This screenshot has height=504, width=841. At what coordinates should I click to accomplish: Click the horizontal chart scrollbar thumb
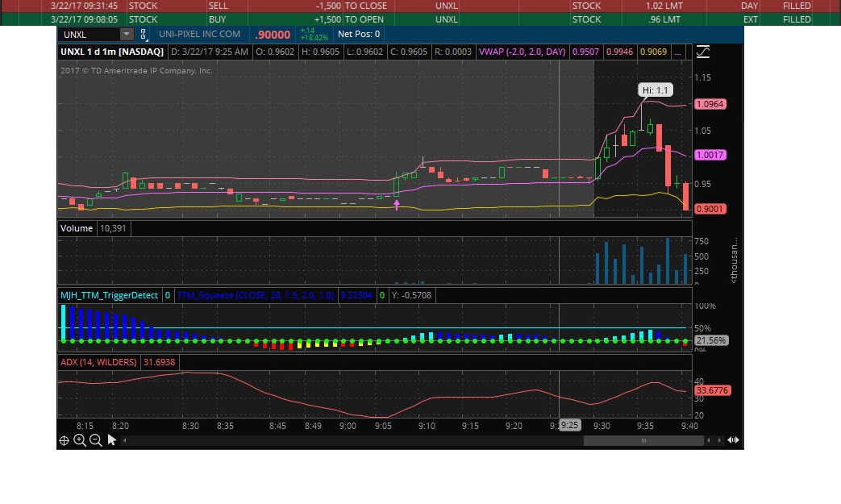(x=643, y=440)
